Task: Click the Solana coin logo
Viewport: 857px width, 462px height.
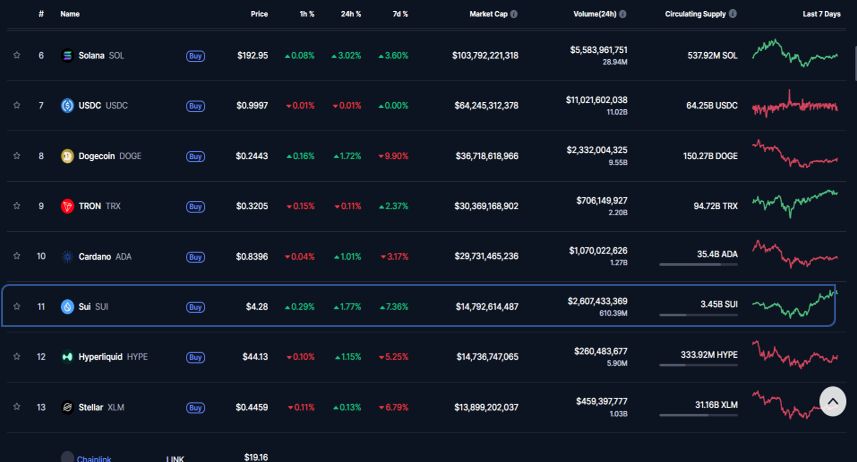Action: pyautogui.click(x=67, y=55)
